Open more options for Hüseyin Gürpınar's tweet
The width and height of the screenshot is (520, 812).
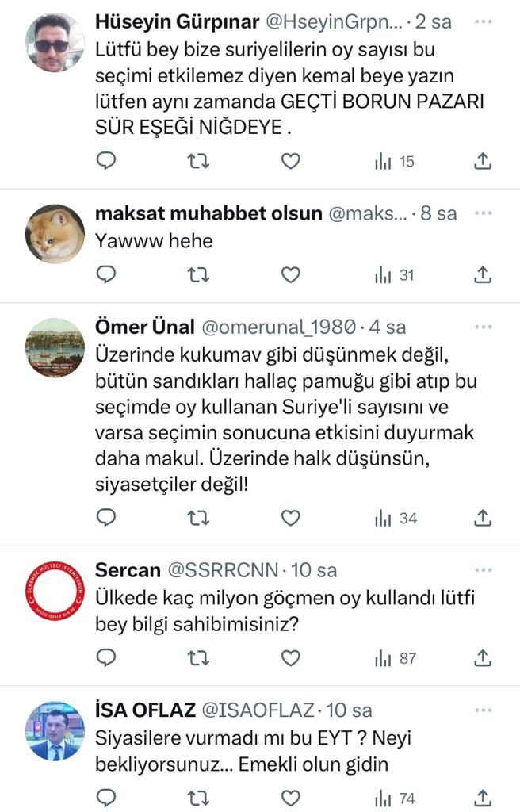pyautogui.click(x=482, y=21)
